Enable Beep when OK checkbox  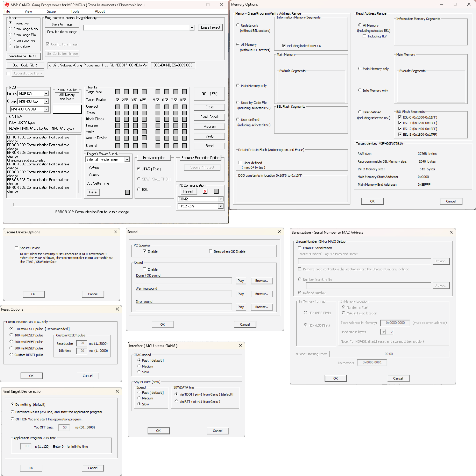(x=211, y=252)
